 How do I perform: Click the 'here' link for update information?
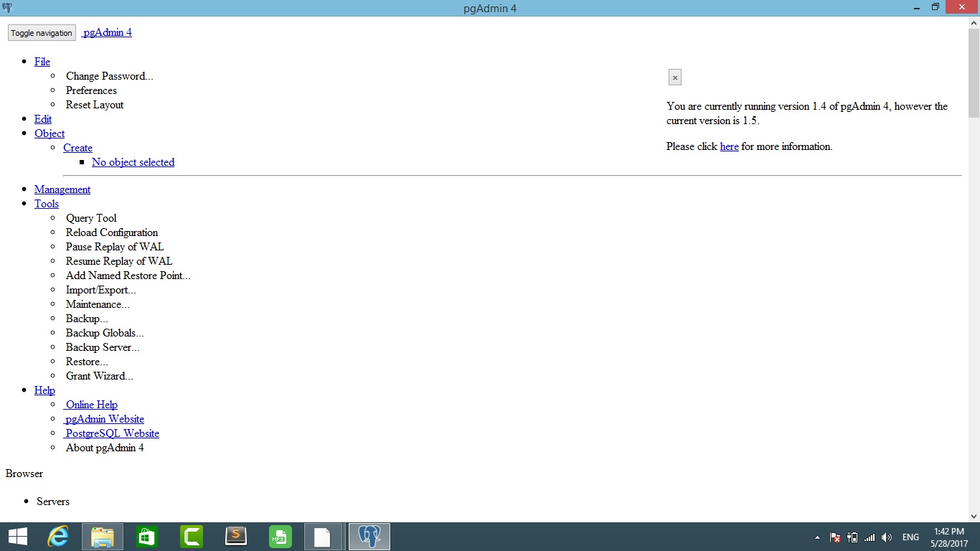click(729, 146)
